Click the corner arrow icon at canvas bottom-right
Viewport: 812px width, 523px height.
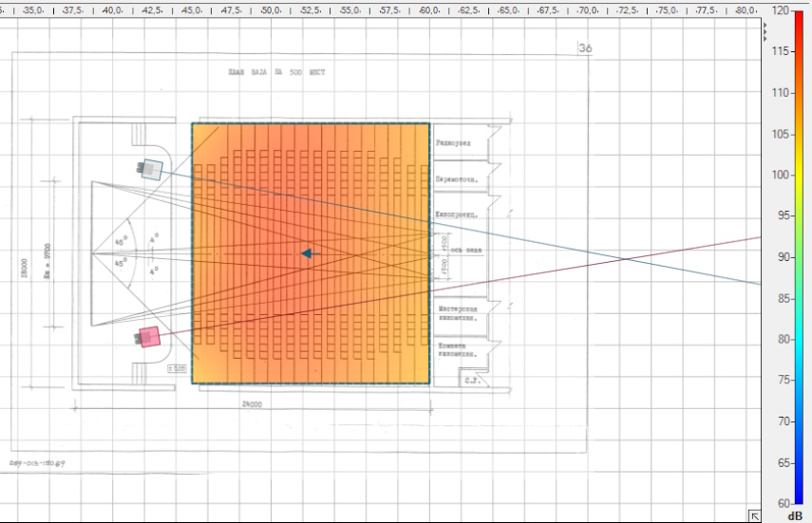(754, 515)
